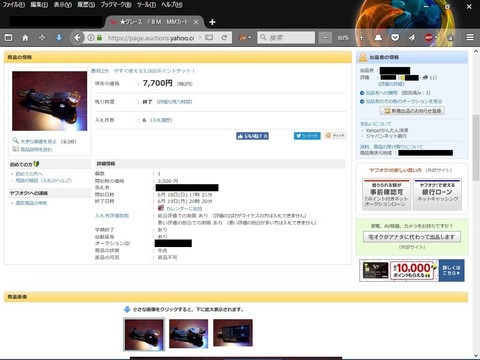This screenshot has height=360, width=480.
Task: Open the Adblock Plus ABP icon
Action: tap(429, 38)
